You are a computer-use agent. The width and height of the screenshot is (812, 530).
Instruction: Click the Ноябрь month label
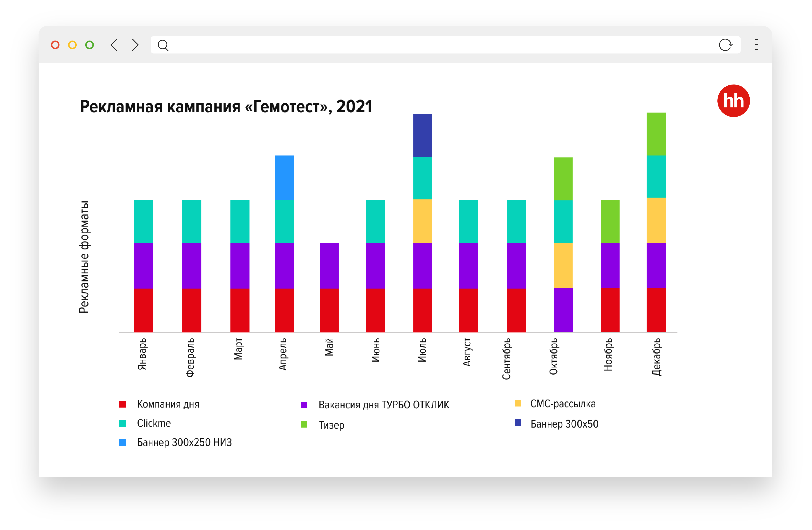[x=608, y=354]
